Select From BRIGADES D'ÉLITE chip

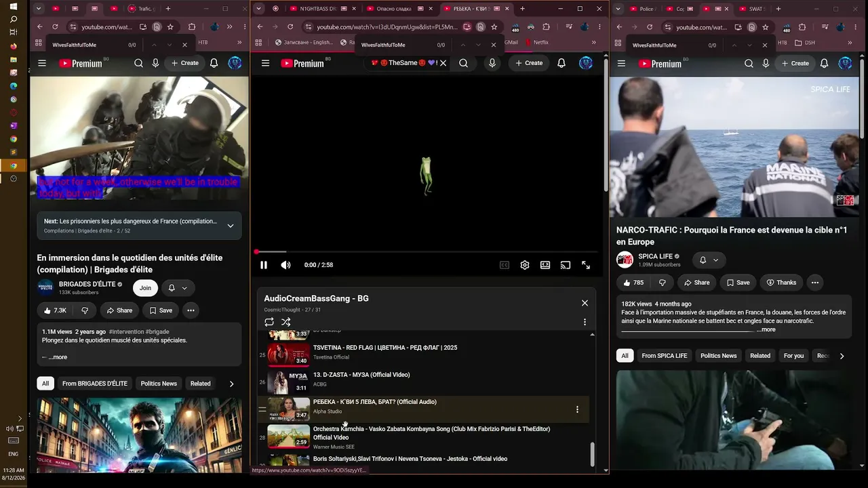point(95,384)
